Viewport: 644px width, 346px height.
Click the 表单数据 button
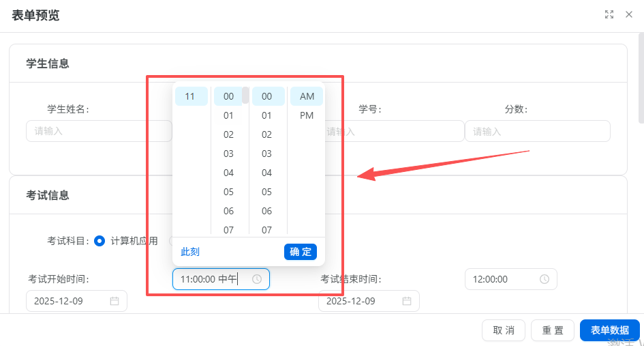coord(609,330)
